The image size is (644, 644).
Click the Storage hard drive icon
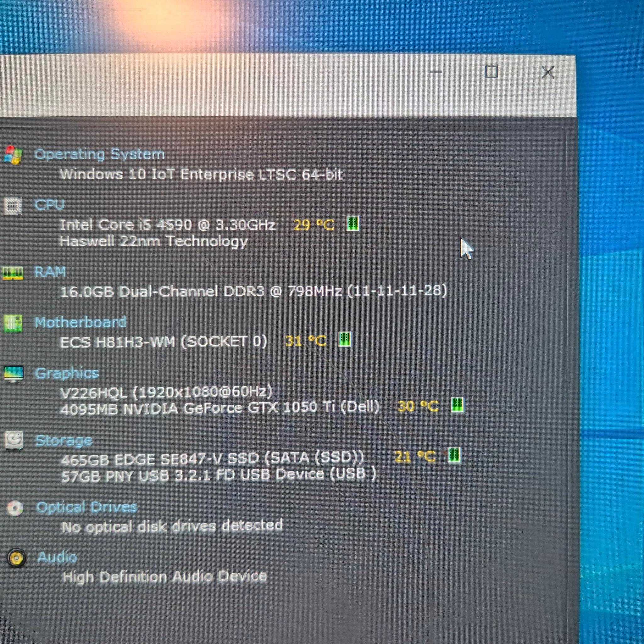click(x=14, y=441)
